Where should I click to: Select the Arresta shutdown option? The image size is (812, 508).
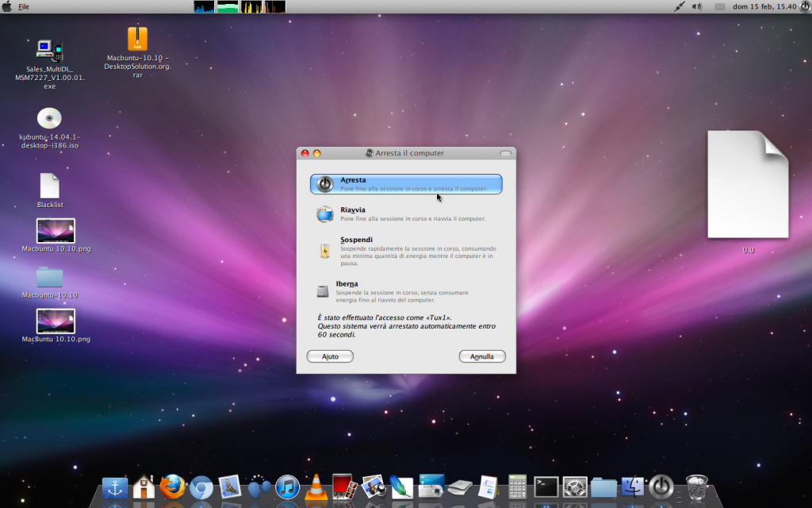point(405,184)
